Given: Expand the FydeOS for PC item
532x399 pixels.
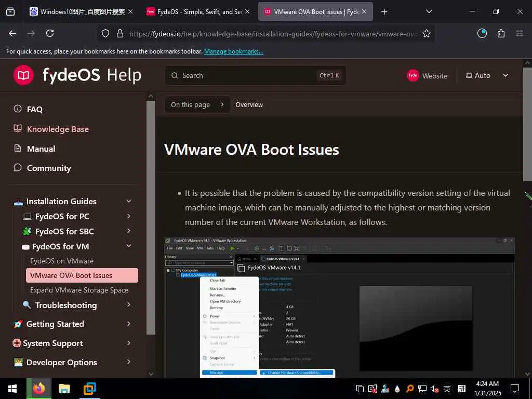Looking at the screenshot, I should [x=129, y=216].
